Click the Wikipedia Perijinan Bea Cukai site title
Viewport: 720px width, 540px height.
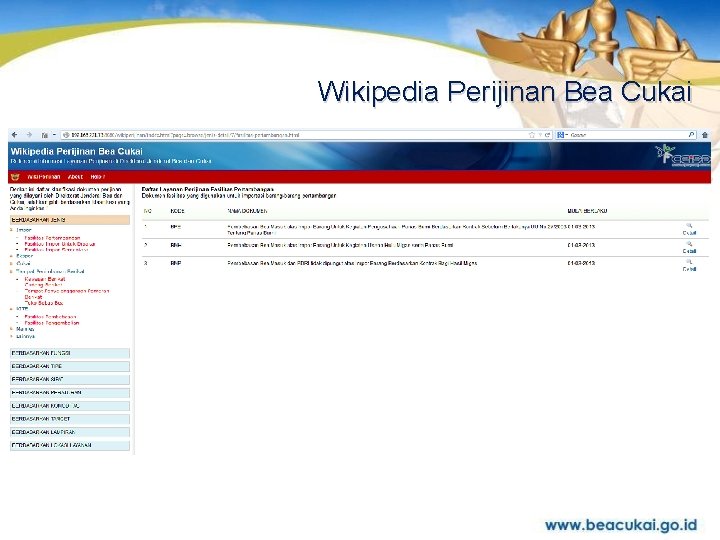(x=77, y=152)
